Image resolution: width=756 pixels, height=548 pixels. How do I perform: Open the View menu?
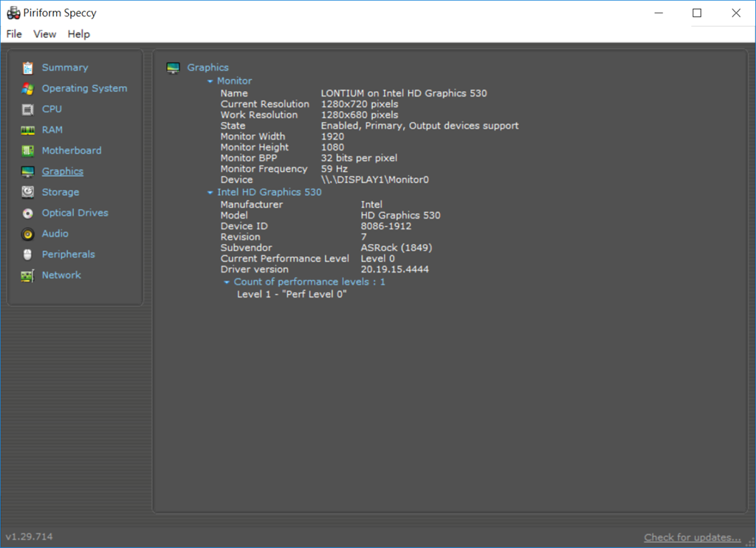pyautogui.click(x=45, y=34)
